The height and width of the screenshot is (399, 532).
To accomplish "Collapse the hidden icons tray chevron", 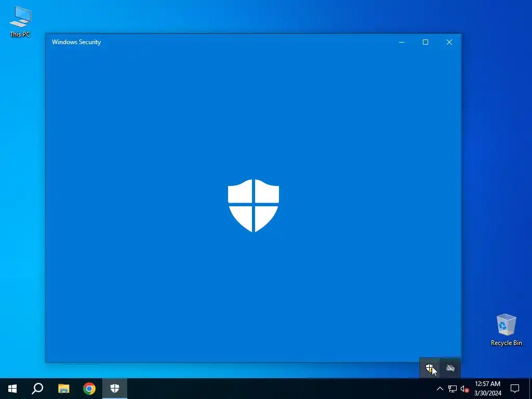I will coord(440,389).
